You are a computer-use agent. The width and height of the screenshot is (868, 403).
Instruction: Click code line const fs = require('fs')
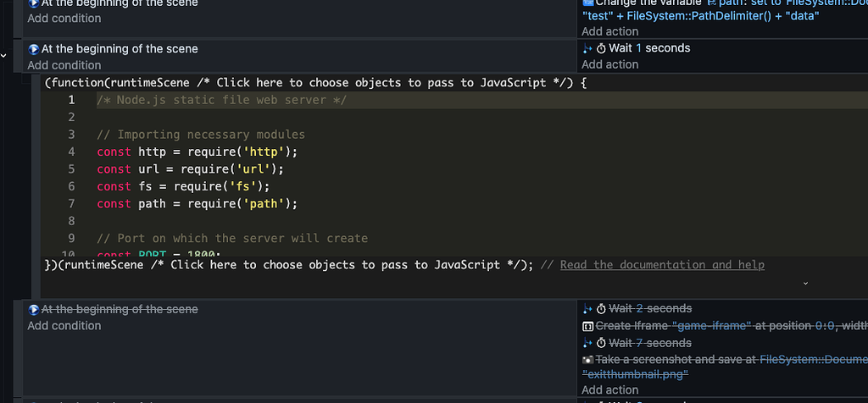[183, 186]
